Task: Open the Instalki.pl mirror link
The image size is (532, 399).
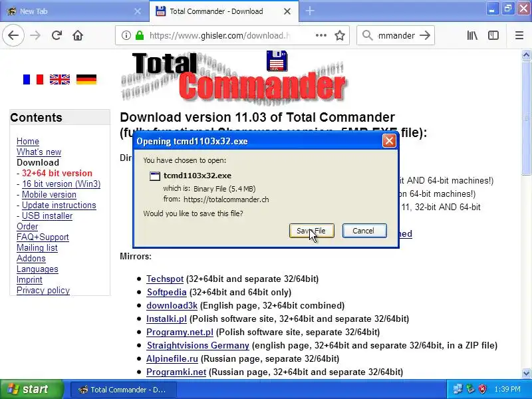Action: pyautogui.click(x=166, y=319)
